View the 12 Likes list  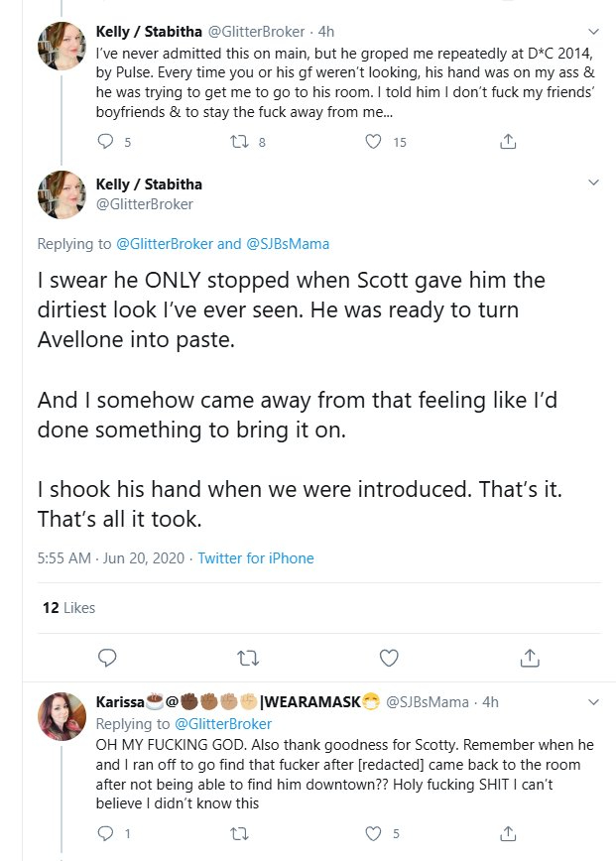(68, 608)
